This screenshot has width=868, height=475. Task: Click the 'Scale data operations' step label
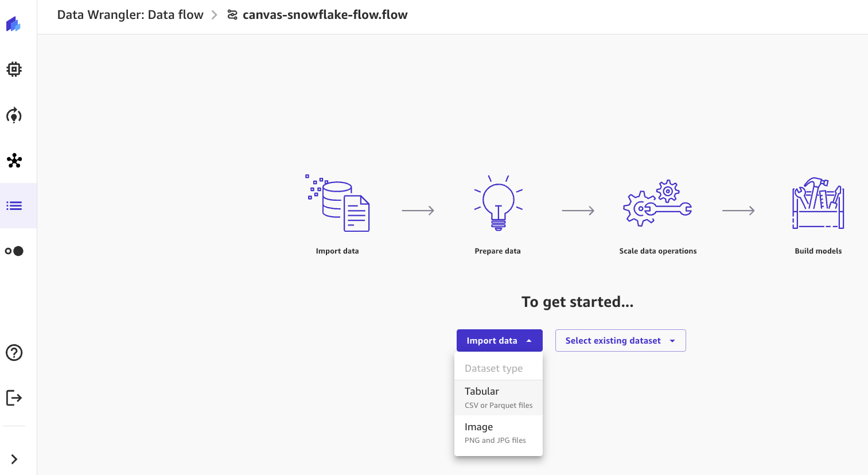click(x=658, y=251)
